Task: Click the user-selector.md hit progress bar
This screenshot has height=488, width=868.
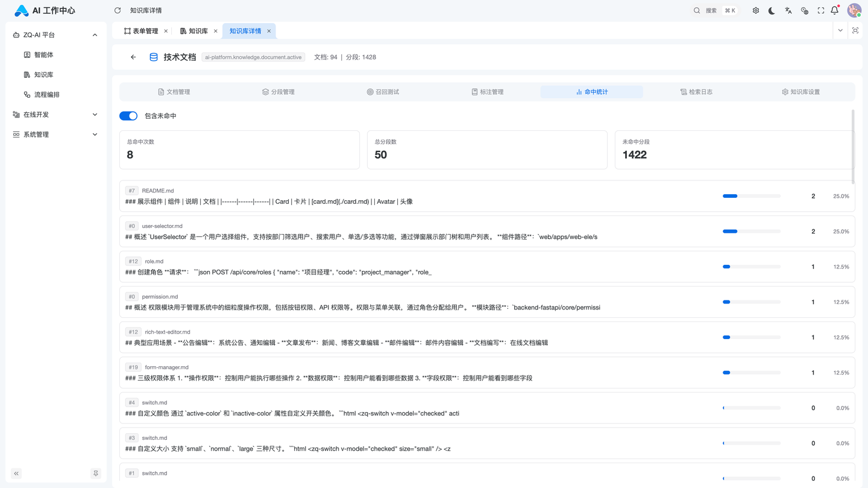Action: pyautogui.click(x=752, y=232)
